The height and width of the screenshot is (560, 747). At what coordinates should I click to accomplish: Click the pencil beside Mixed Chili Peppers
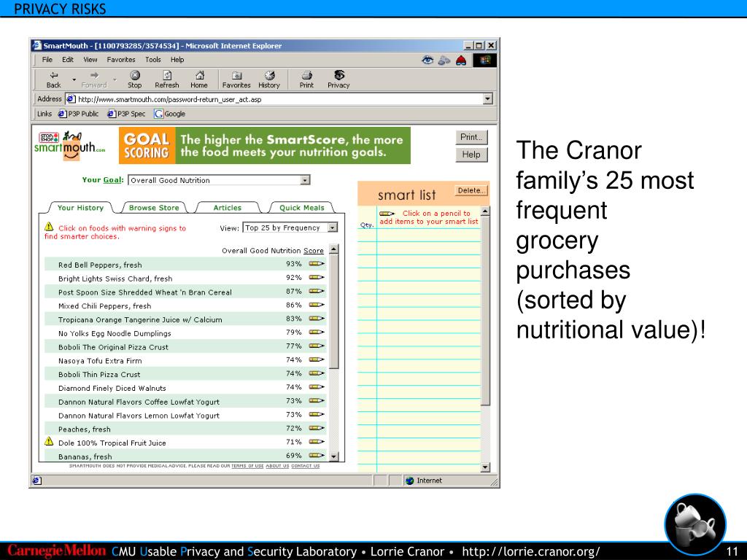[x=317, y=305]
